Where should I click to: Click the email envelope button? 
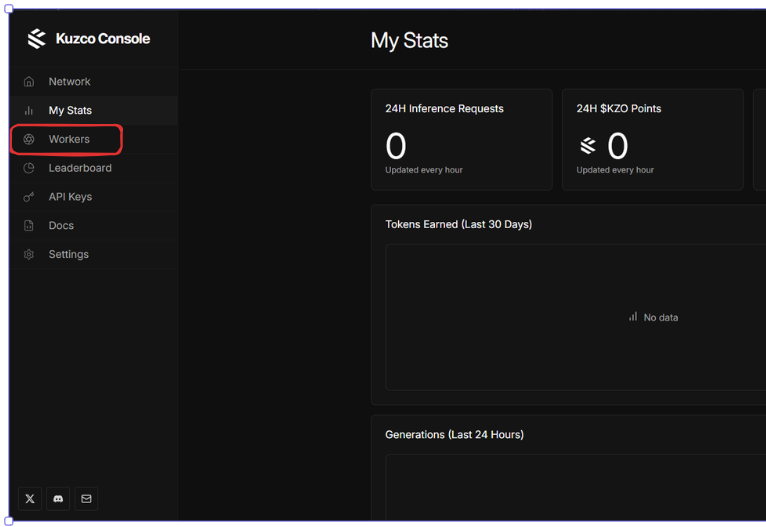[86, 498]
